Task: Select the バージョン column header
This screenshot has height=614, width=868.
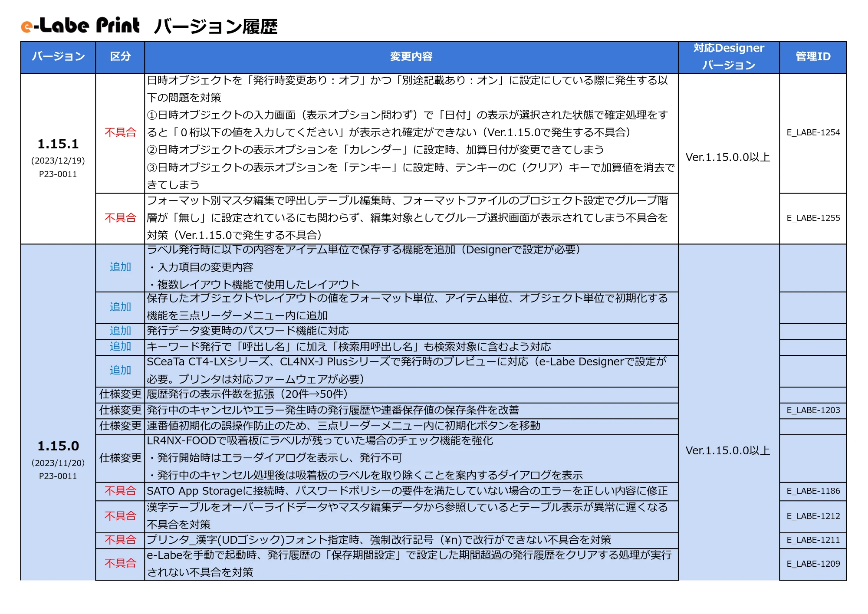Action: pyautogui.click(x=58, y=57)
